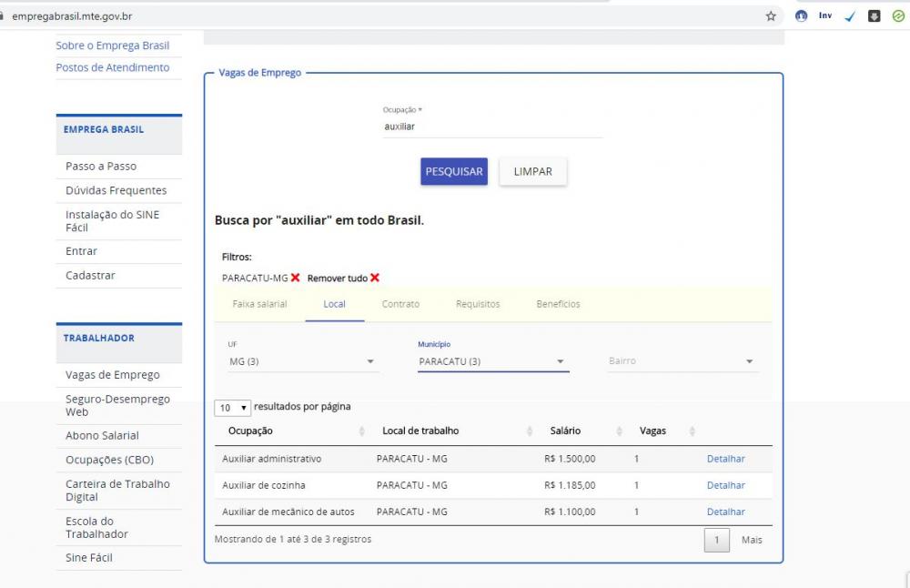Open Postos de Atendimento link
This screenshot has height=588, width=910.
(x=113, y=67)
